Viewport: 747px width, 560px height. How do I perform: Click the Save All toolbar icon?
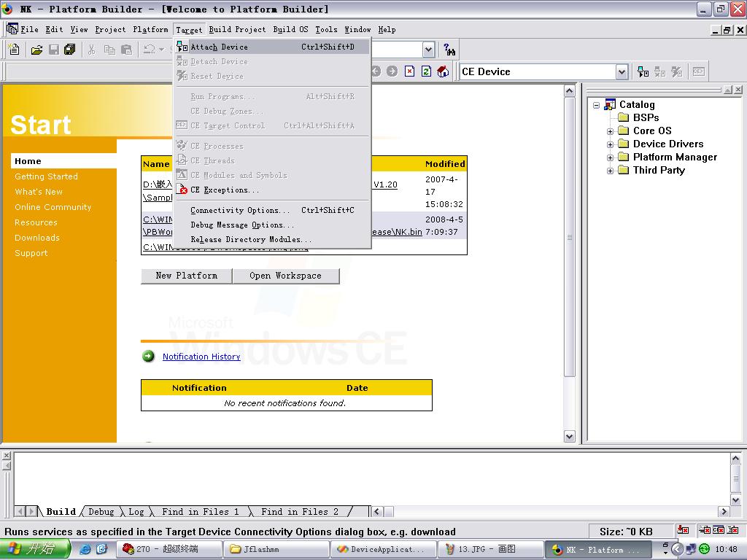(70, 50)
